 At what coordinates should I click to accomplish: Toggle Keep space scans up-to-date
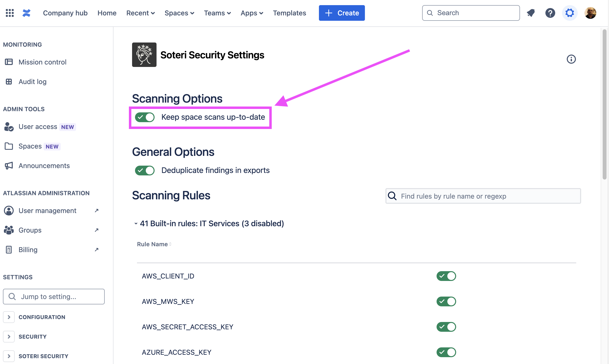[145, 117]
